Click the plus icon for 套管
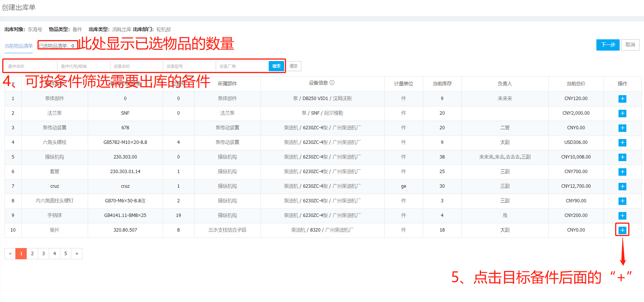This screenshot has height=302, width=644. (x=622, y=172)
